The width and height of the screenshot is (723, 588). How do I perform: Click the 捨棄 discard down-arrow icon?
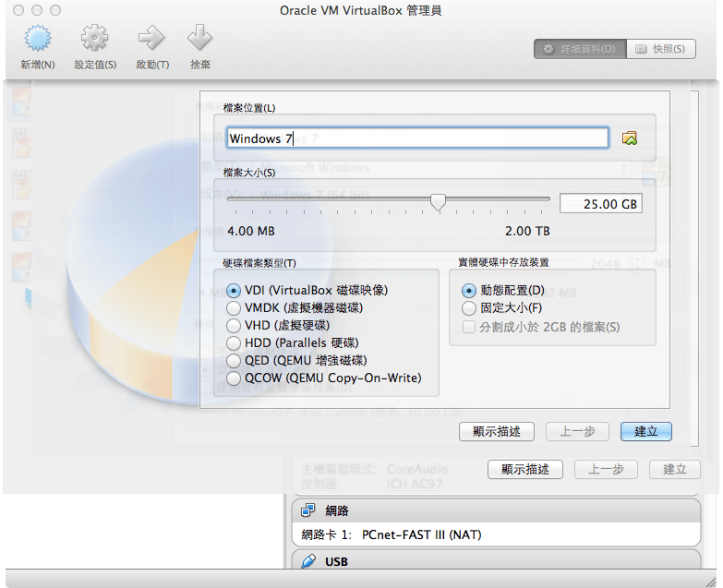pos(199,38)
